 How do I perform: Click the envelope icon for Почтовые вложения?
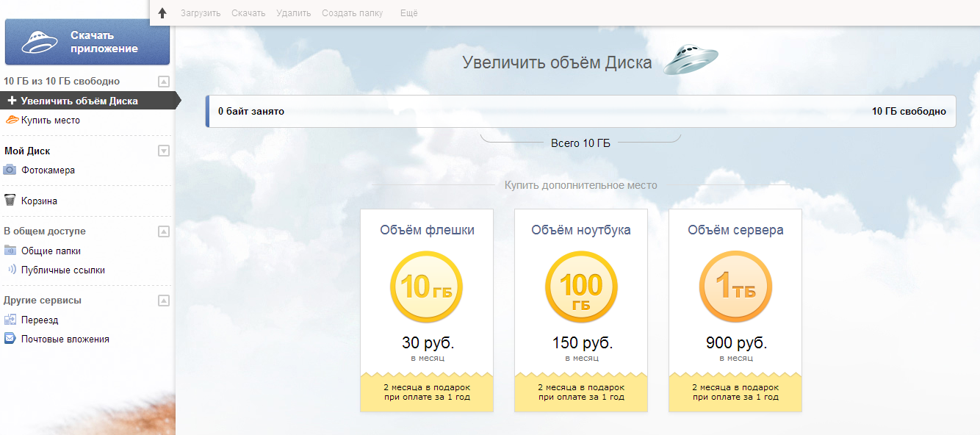tap(10, 339)
